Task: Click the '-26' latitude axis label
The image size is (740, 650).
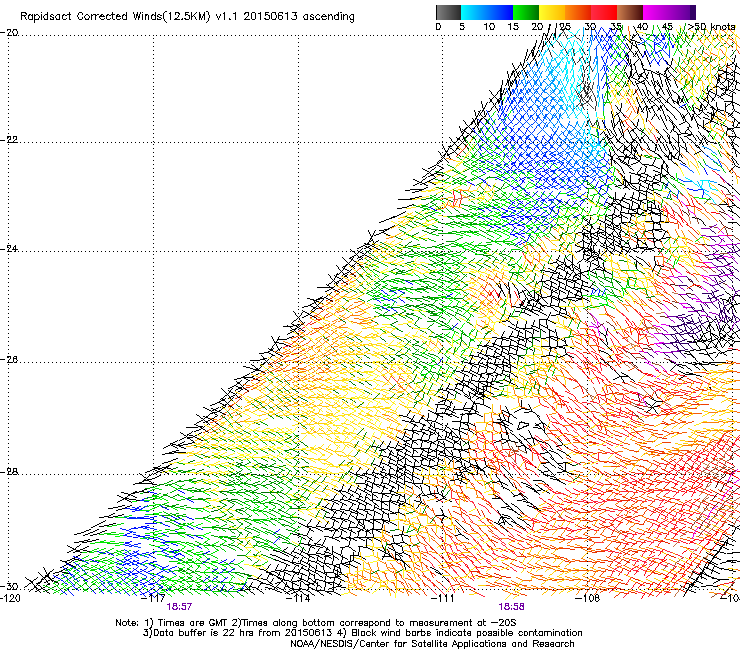Action: click(x=9, y=360)
